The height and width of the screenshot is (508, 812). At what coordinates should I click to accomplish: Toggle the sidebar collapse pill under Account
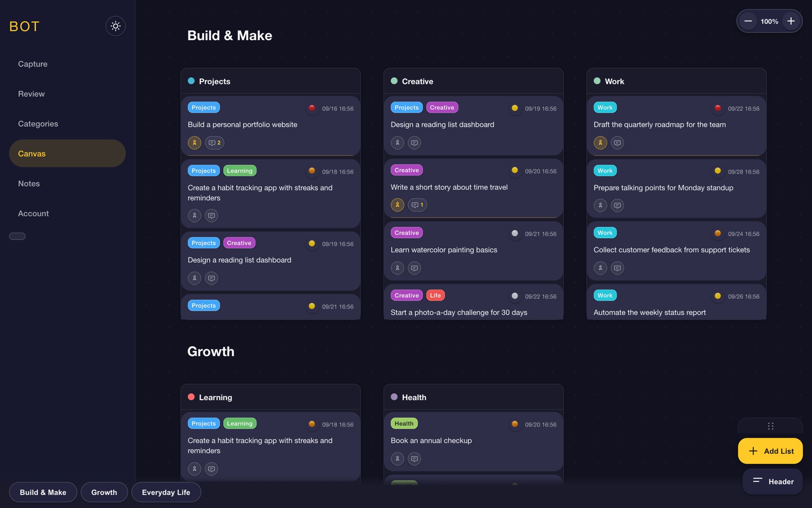pos(17,236)
